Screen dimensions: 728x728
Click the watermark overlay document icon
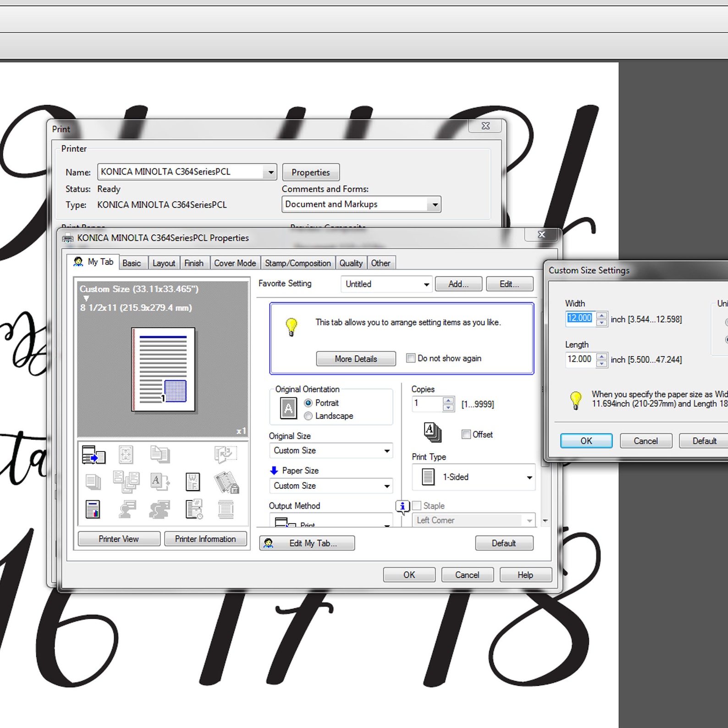[193, 482]
